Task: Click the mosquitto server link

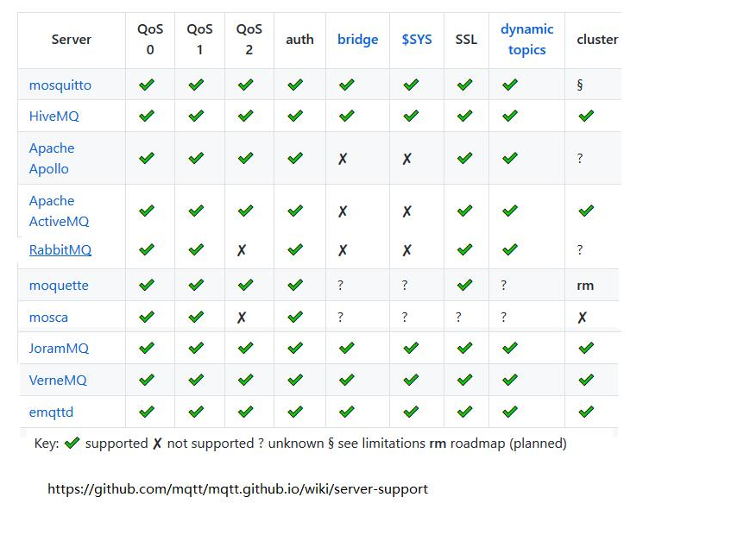Action: point(60,85)
